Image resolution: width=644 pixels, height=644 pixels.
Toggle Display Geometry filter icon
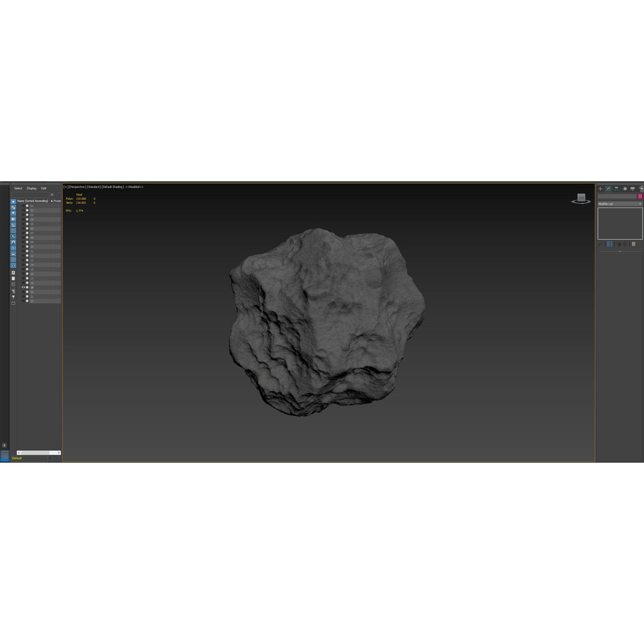point(13,202)
